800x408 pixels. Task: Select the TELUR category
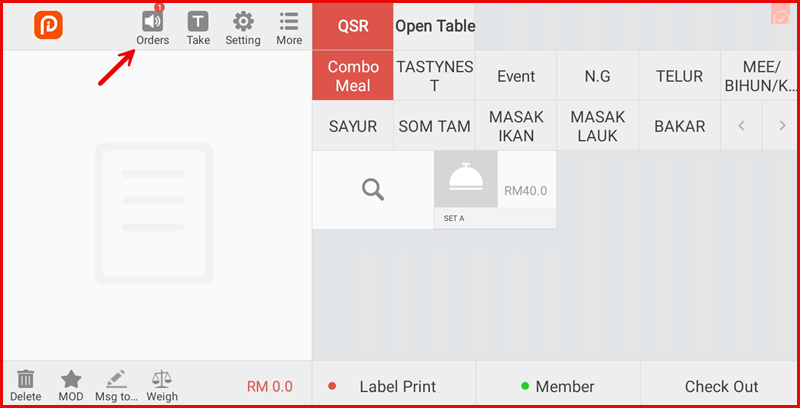click(679, 75)
